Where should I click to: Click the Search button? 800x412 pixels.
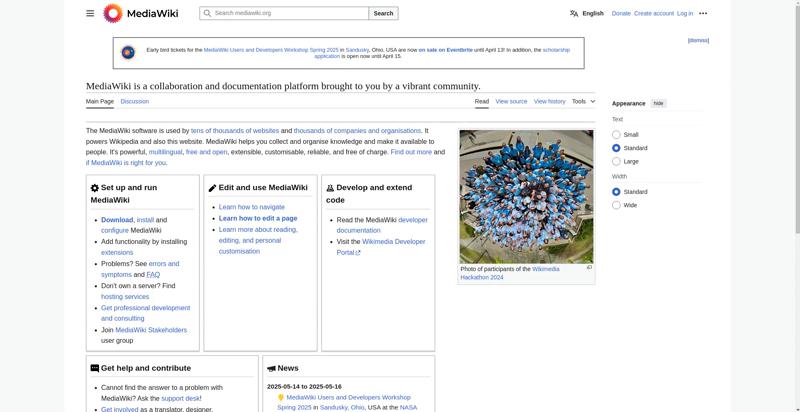[x=383, y=13]
